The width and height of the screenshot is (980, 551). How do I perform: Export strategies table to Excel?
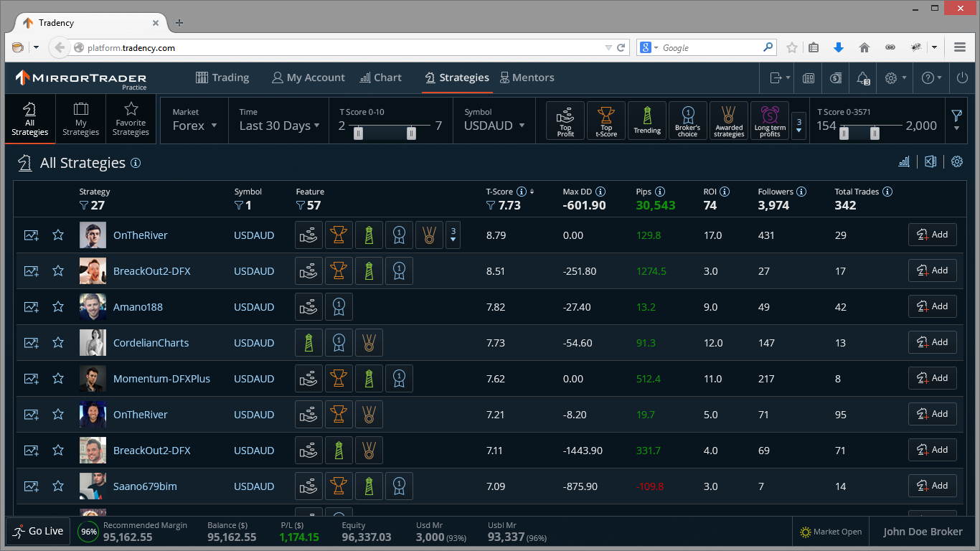click(930, 162)
